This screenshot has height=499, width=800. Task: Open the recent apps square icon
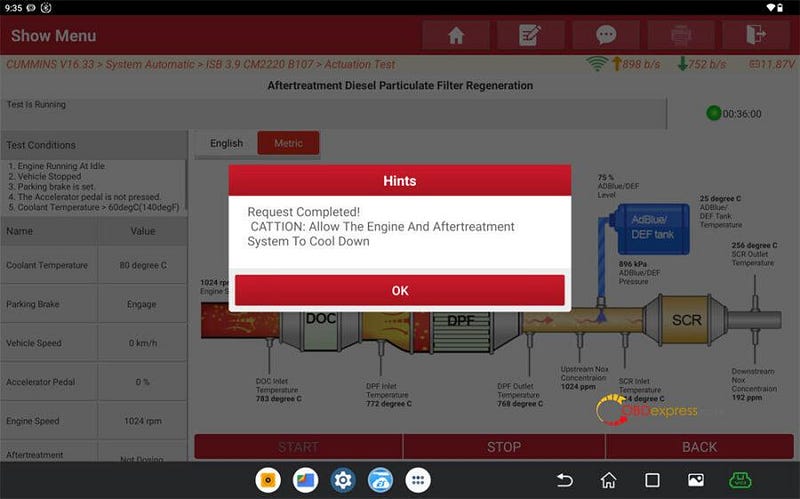pos(652,480)
